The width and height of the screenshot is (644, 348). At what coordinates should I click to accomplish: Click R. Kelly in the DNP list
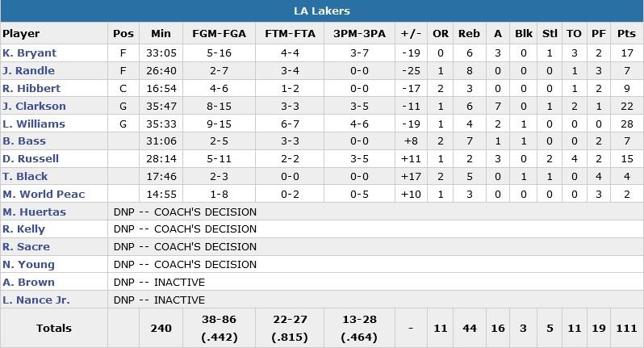click(24, 229)
